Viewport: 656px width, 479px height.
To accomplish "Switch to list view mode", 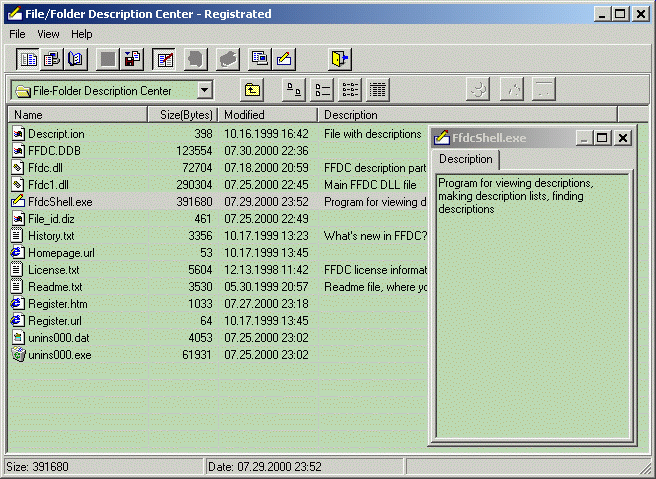I will (x=350, y=90).
